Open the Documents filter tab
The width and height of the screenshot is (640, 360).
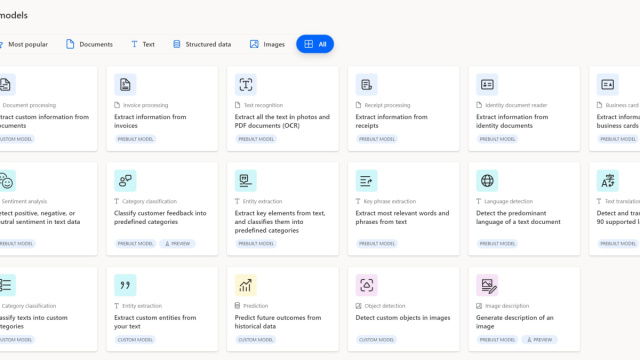[x=89, y=44]
